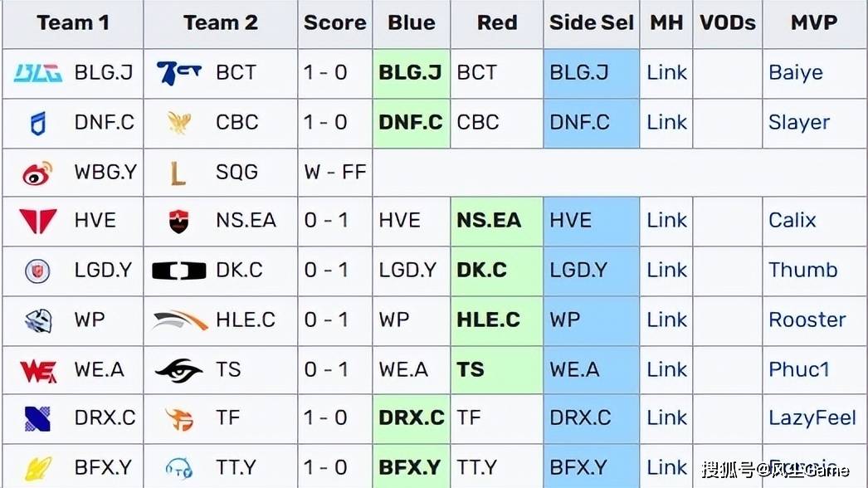Click the TF orange tiger logo
This screenshot has width=868, height=488.
[x=179, y=419]
